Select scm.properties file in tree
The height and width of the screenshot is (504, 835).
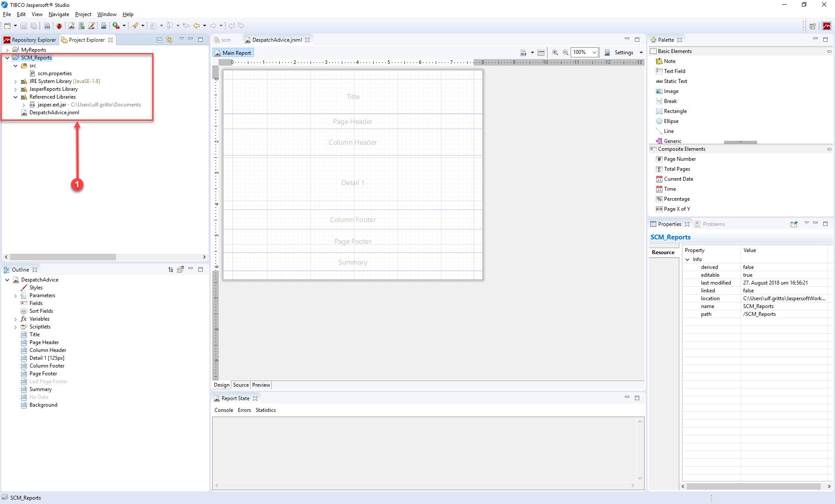pyautogui.click(x=51, y=73)
